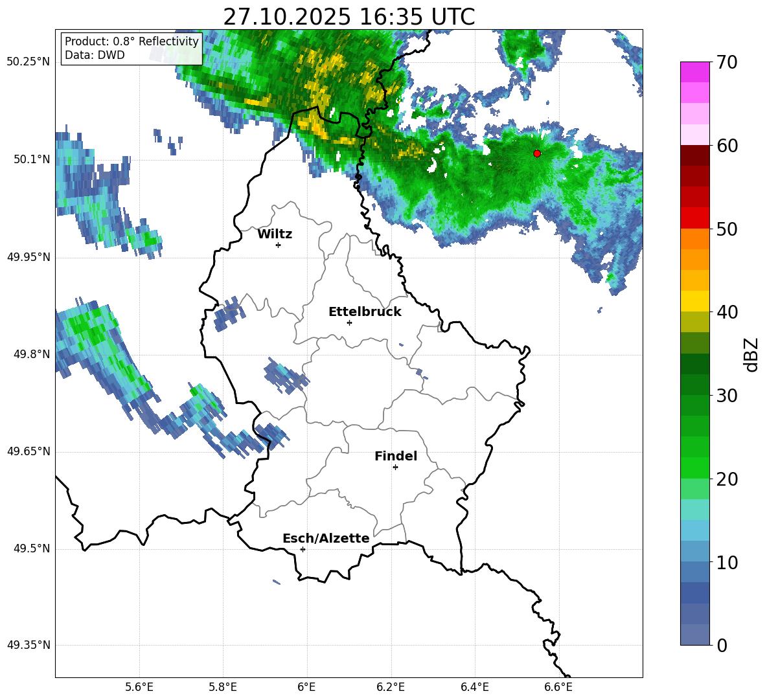Screen dimensions: 767x700
Task: Click the Ettelbruck location cross marker
Action: tap(349, 322)
